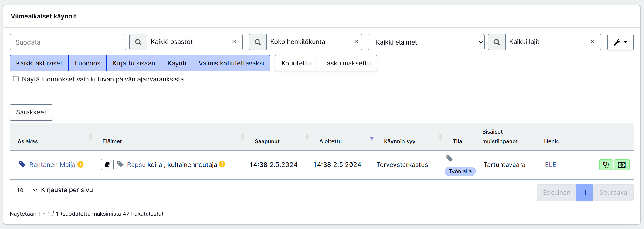Toggle the Lasku maksettu status filter
The width and height of the screenshot is (644, 229).
coord(347,63)
